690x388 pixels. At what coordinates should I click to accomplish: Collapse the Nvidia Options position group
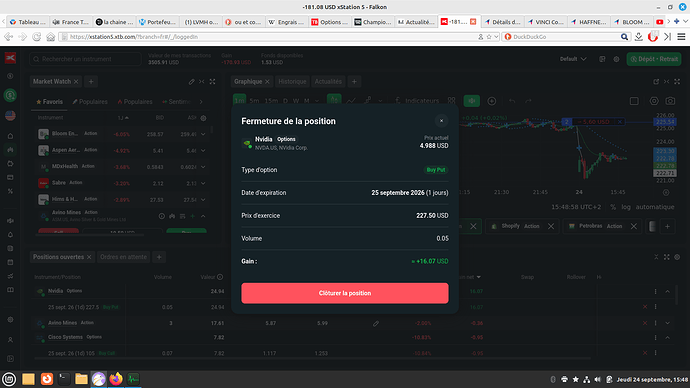(x=668, y=291)
